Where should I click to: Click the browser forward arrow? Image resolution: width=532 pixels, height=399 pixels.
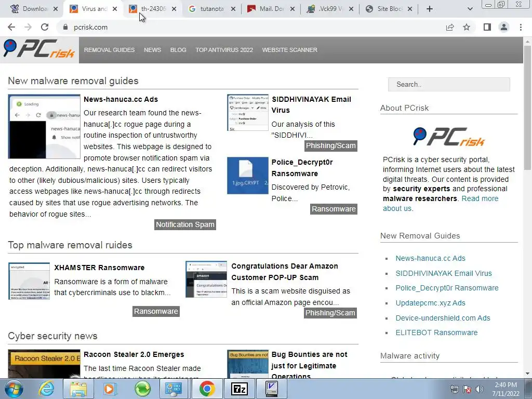(28, 27)
